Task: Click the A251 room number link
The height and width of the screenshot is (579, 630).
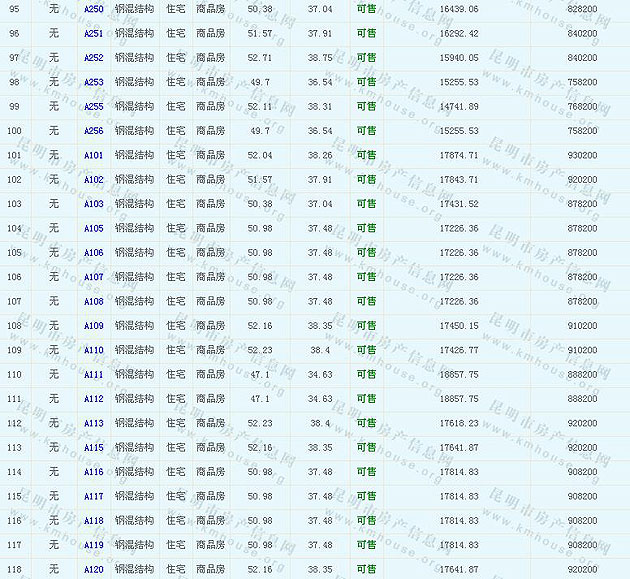Action: click(x=93, y=33)
